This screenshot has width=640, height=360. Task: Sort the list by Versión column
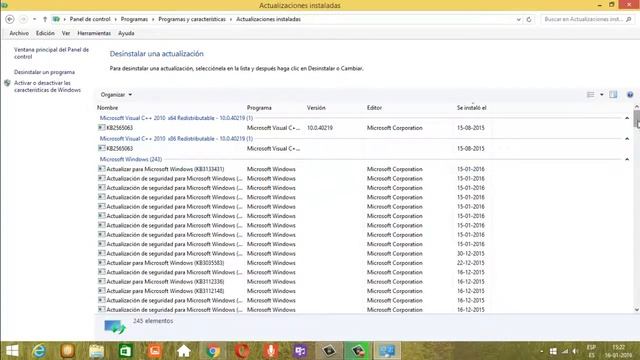point(316,108)
